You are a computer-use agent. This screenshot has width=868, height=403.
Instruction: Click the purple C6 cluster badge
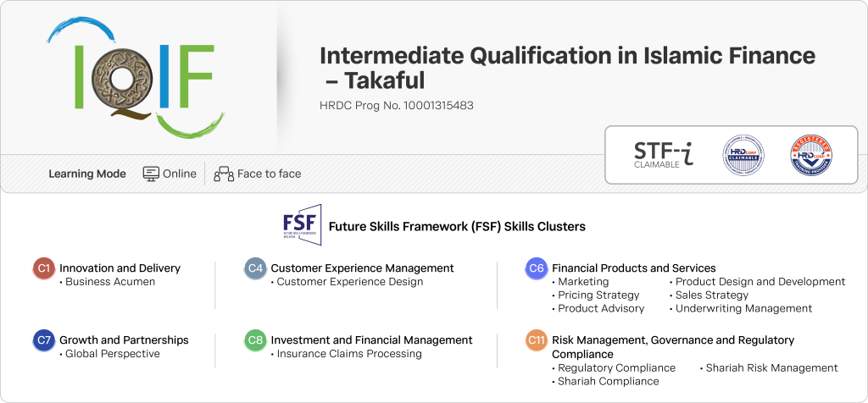tap(537, 268)
